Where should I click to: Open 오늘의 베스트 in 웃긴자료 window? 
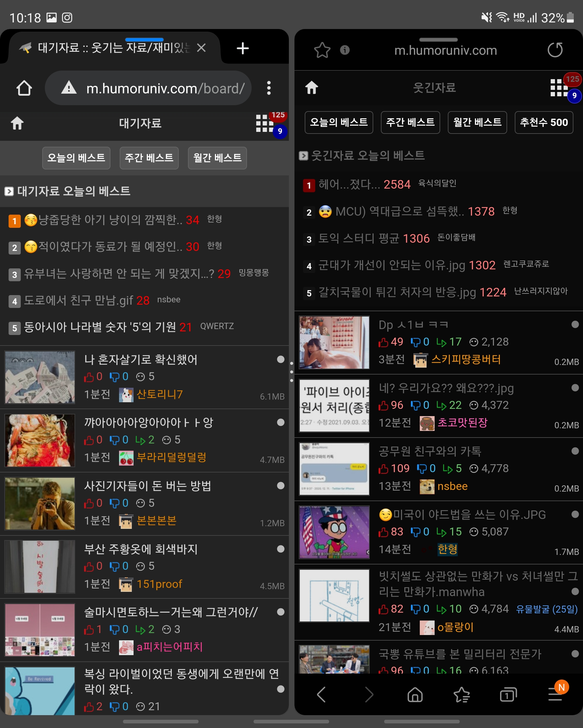tap(339, 122)
